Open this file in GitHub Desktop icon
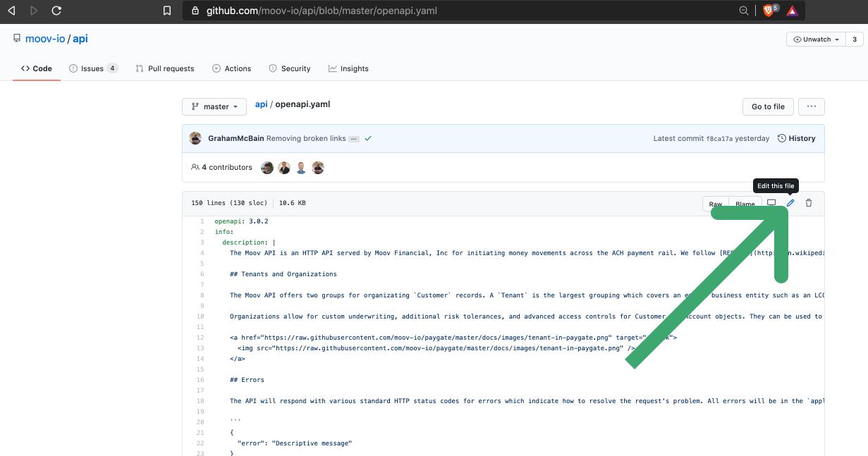868x456 pixels. pos(771,203)
